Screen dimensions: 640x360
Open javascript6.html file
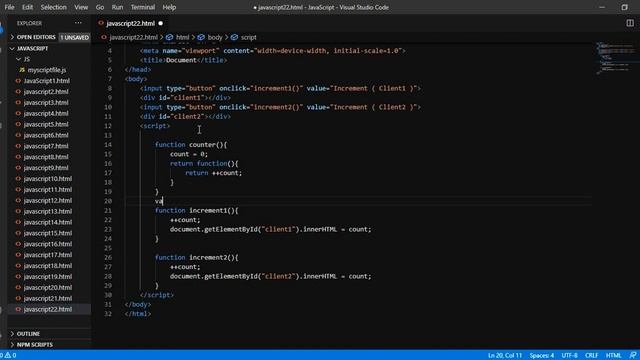(46, 135)
